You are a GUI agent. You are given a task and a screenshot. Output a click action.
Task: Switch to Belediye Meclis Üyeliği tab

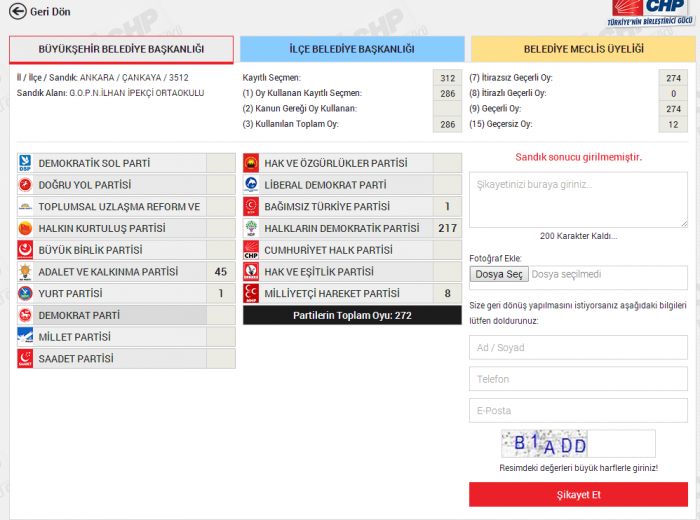583,49
